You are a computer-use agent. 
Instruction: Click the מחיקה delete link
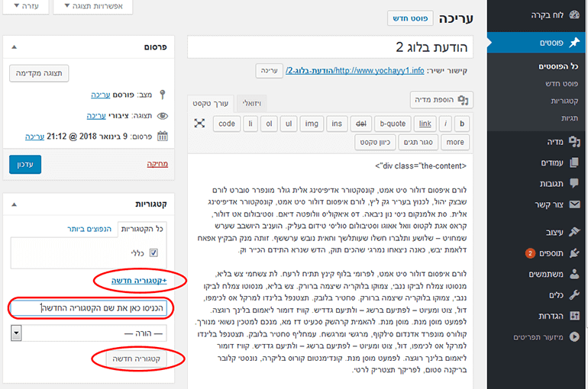(x=157, y=164)
